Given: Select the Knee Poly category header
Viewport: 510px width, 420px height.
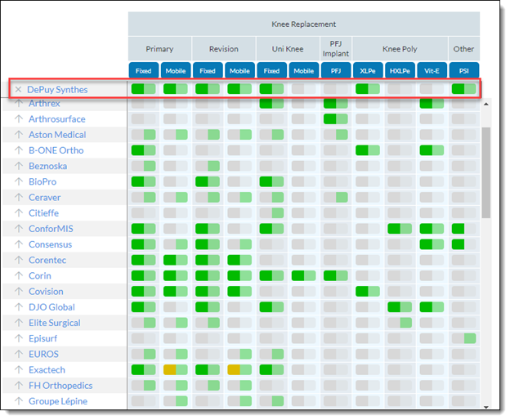Looking at the screenshot, I should (x=400, y=49).
